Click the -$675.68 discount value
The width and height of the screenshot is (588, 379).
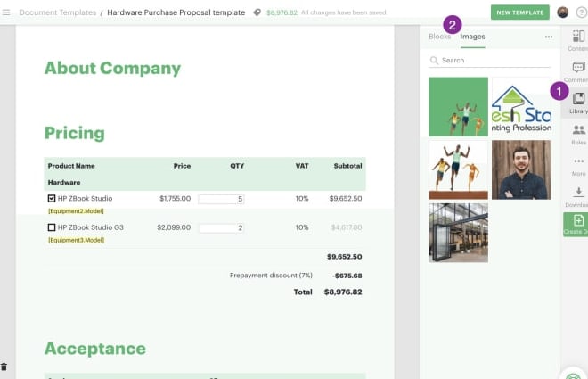pyautogui.click(x=347, y=276)
